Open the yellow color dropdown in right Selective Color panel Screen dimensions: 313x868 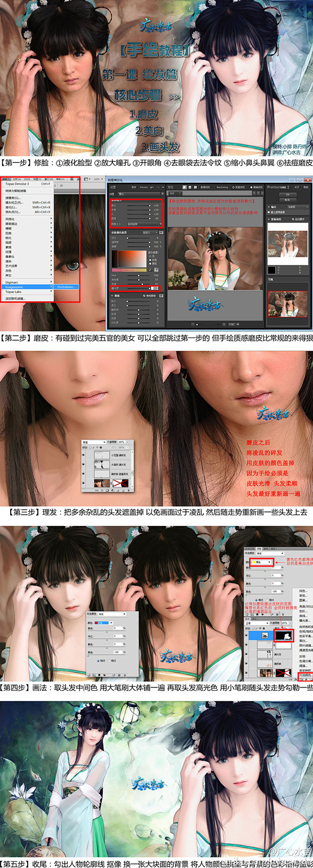[262, 562]
